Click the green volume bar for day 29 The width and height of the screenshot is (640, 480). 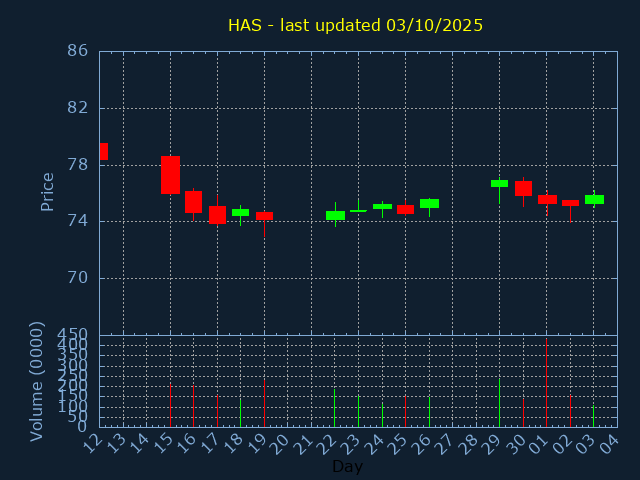(x=500, y=402)
